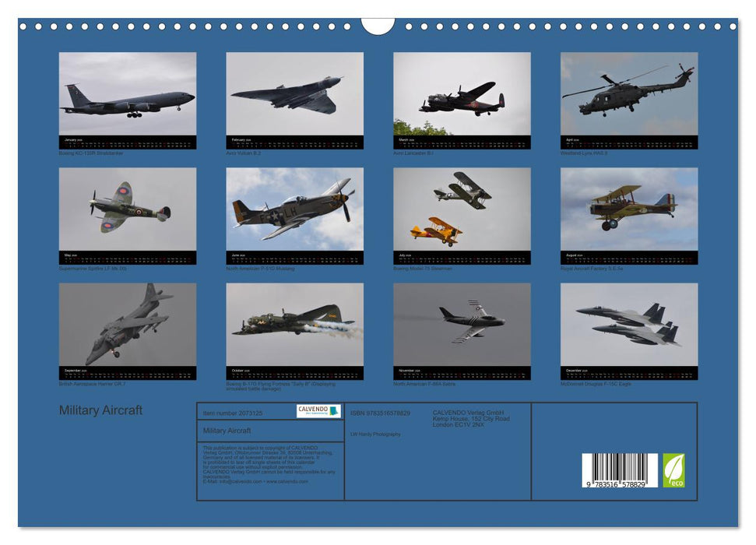756x545 pixels.
Task: Open the Harrier GR.7 photo
Action: [x=129, y=325]
